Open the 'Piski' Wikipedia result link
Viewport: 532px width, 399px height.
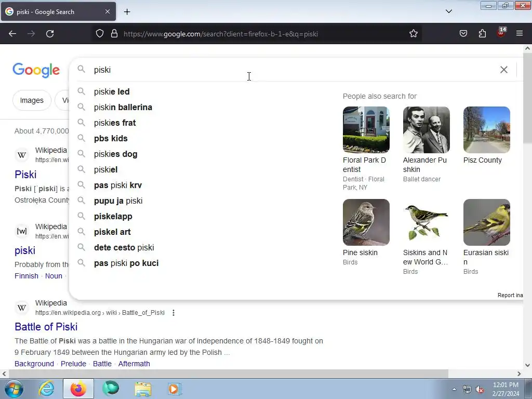(25, 175)
